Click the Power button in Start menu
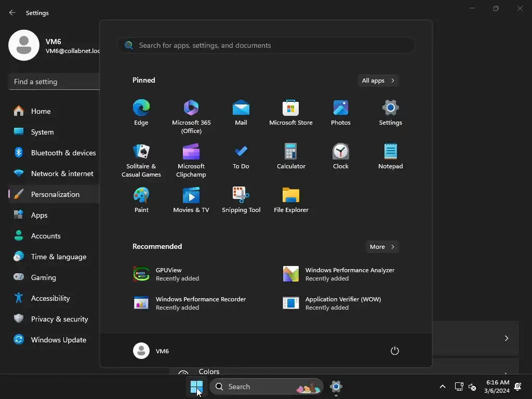Image resolution: width=532 pixels, height=399 pixels. point(395,351)
